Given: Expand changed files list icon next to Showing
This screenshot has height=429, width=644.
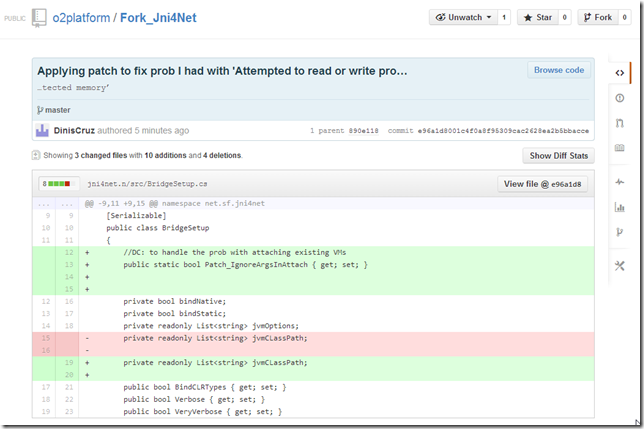Looking at the screenshot, I should coord(36,156).
